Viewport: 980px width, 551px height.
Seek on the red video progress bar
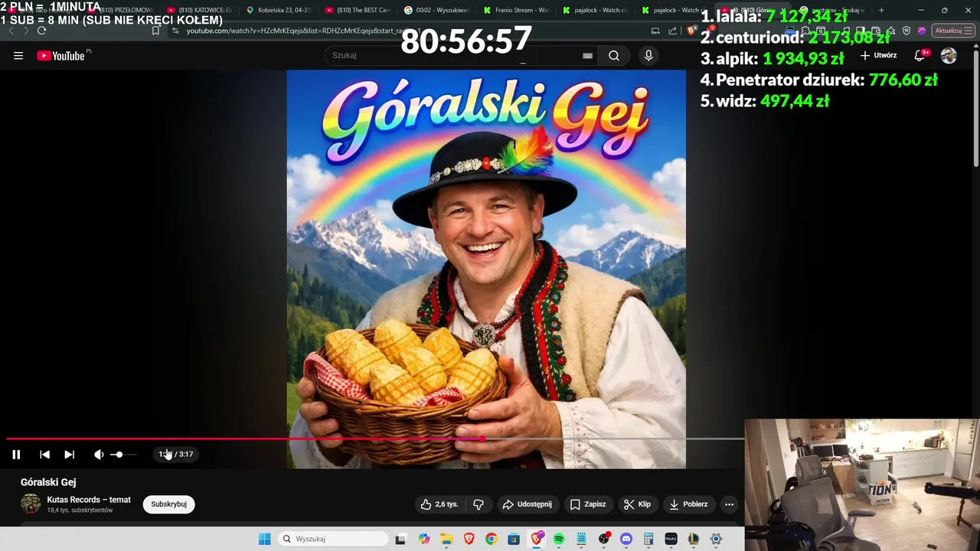point(375,439)
